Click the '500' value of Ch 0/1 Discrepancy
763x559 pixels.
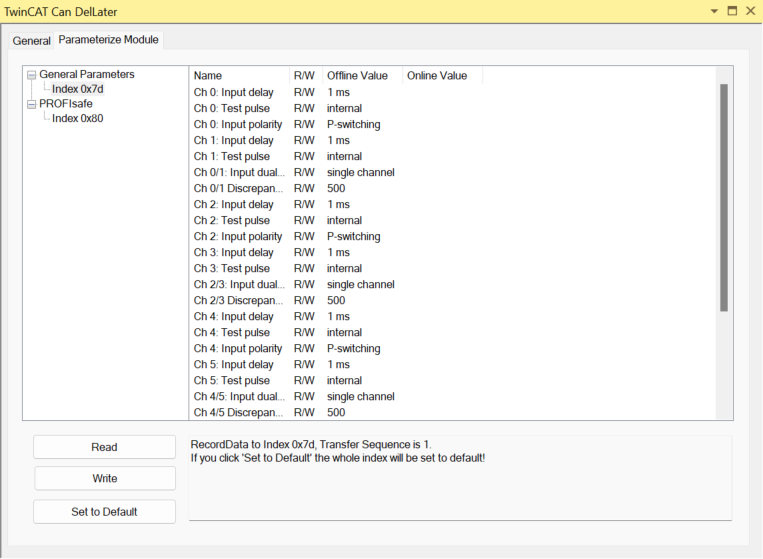pyautogui.click(x=336, y=189)
